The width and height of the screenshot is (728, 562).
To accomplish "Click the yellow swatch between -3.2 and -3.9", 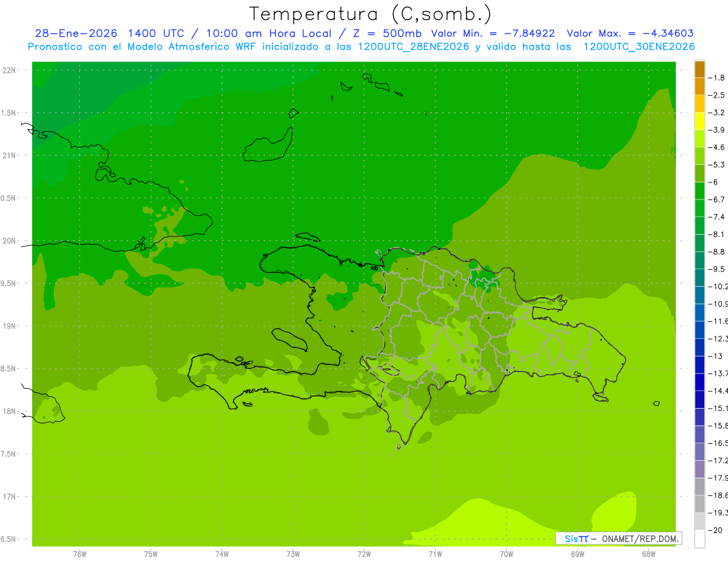I will point(699,121).
